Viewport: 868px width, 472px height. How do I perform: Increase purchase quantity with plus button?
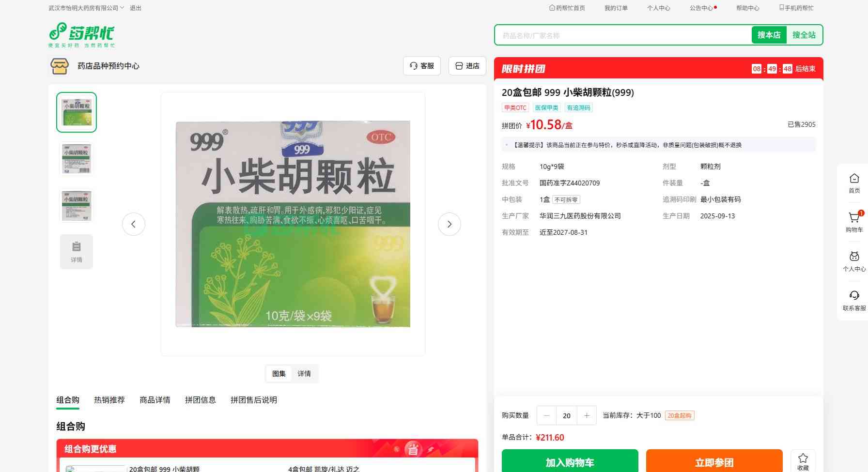click(x=587, y=415)
